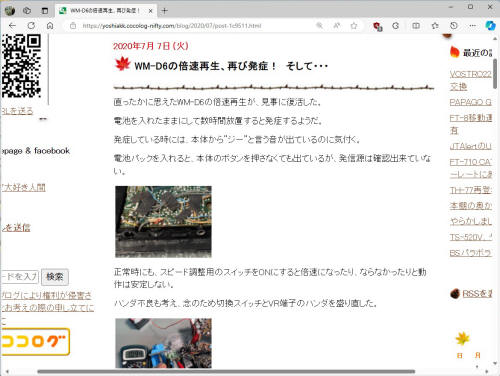The image size is (500, 376).
Task: Close the WM-D6 blog tab
Action: point(150,11)
